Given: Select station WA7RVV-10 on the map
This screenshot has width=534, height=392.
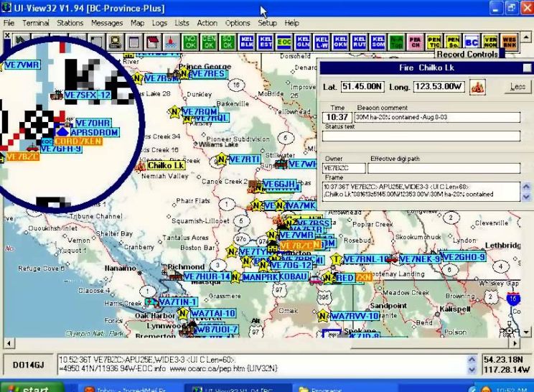Looking at the screenshot, I should pyautogui.click(x=354, y=316).
